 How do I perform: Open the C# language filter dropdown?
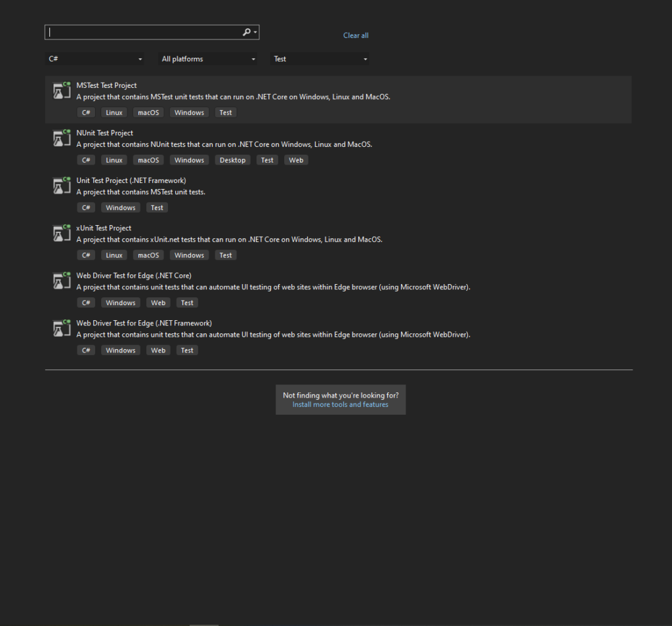pyautogui.click(x=95, y=59)
